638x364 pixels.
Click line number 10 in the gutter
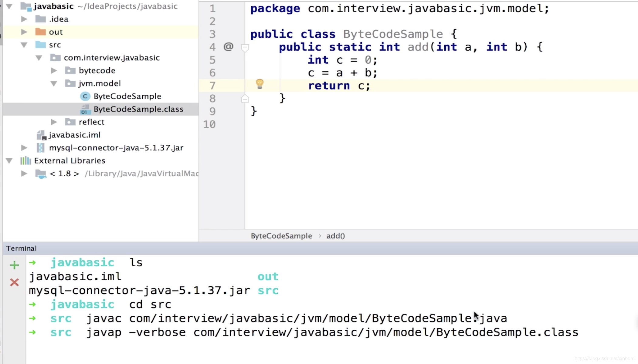209,124
